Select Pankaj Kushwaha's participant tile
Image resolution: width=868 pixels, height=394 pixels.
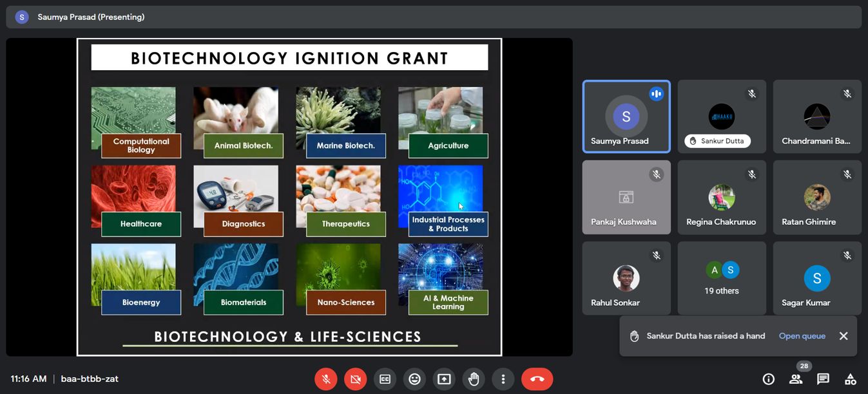[x=626, y=198]
